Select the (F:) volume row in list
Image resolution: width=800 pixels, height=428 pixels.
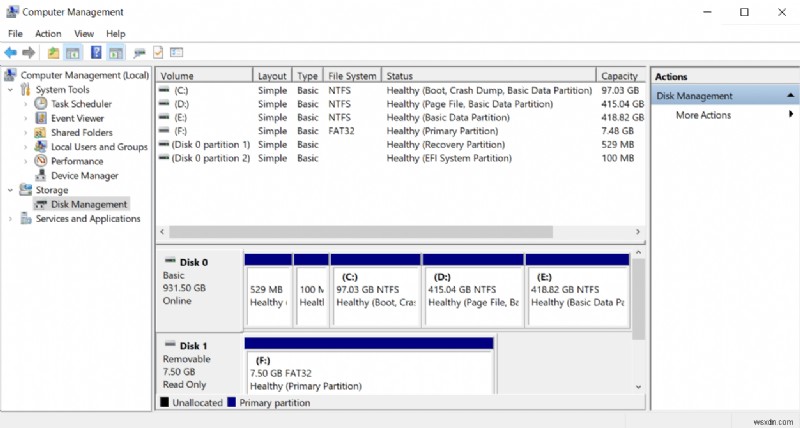click(401, 131)
